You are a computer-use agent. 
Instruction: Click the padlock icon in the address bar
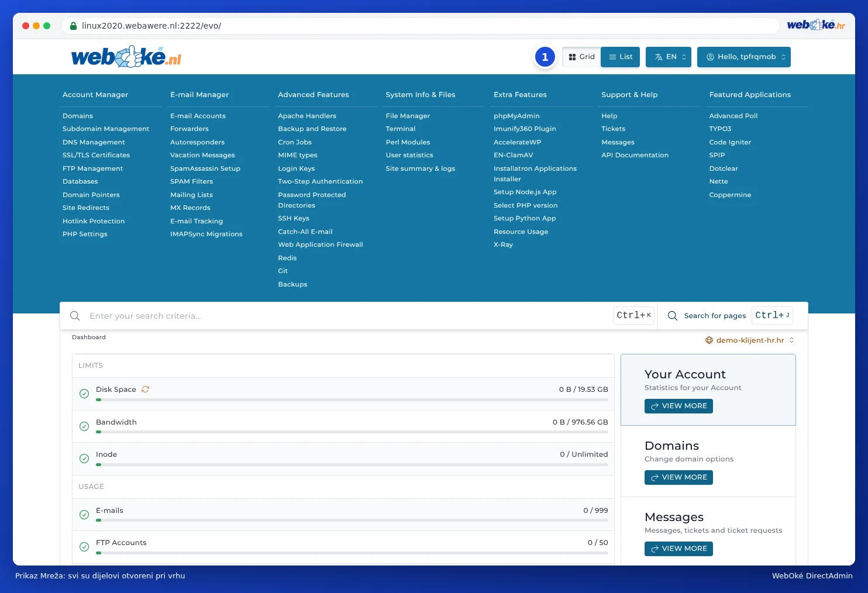[74, 26]
